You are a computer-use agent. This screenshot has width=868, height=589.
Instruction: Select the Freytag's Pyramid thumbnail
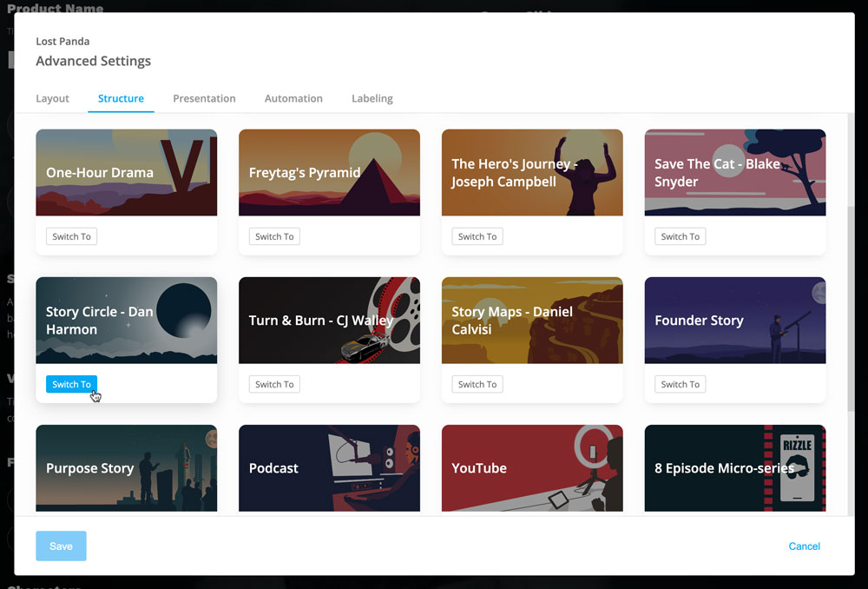click(x=329, y=172)
